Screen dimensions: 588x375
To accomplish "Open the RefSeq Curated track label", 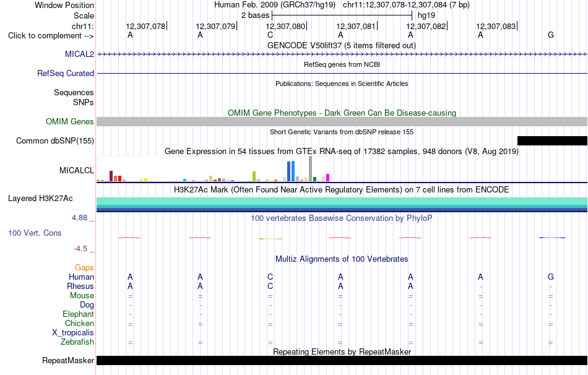I will [66, 73].
